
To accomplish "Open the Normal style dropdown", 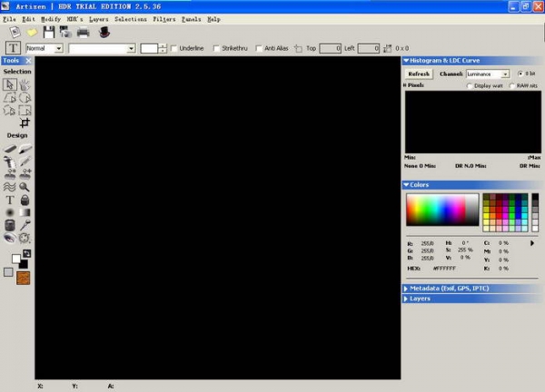I will 45,48.
